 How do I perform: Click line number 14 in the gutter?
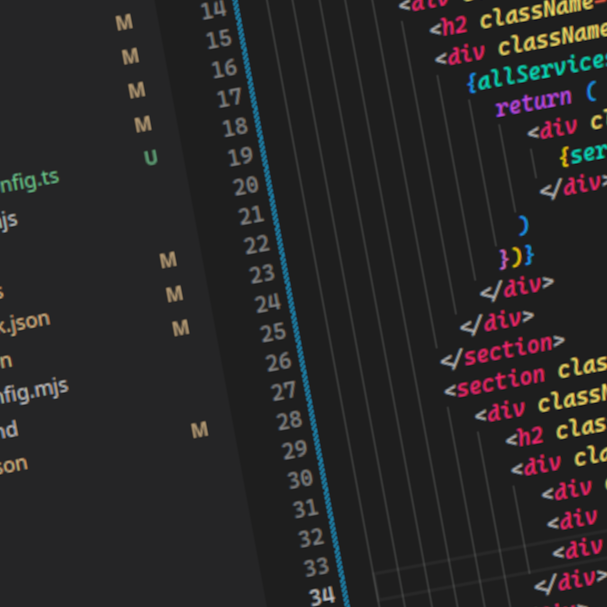coord(214,10)
